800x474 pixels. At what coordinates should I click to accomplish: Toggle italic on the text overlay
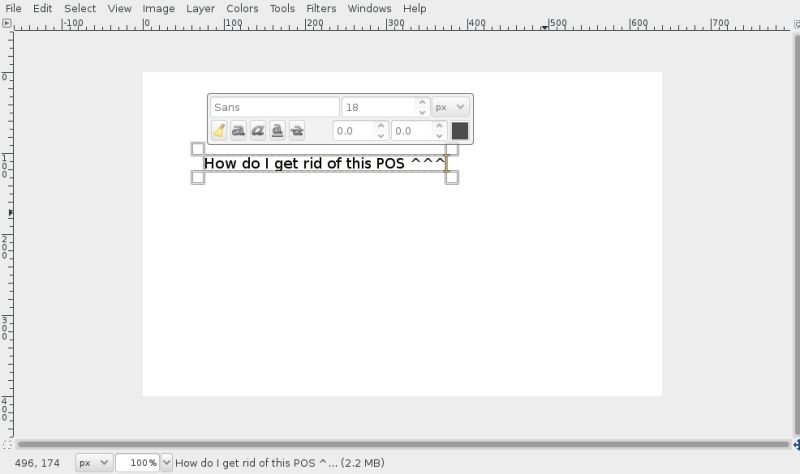pos(258,131)
